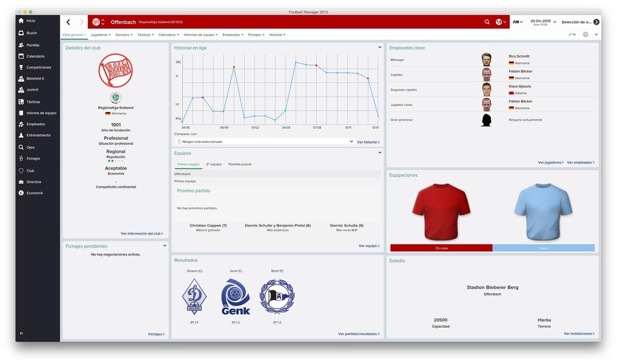617x364 pixels.
Task: Open the Fichajes transfers icon in sidebar
Action: [21, 158]
